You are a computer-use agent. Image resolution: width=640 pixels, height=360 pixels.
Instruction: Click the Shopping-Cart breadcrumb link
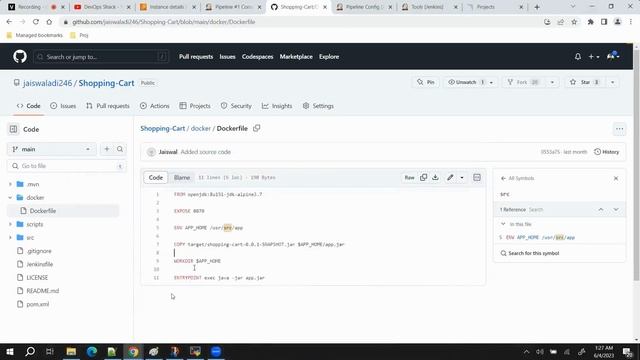pos(162,128)
